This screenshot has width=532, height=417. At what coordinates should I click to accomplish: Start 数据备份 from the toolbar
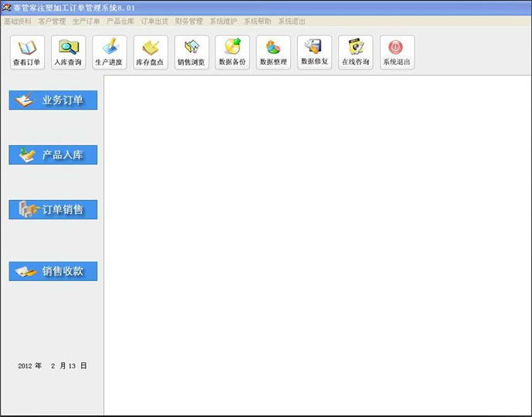232,53
